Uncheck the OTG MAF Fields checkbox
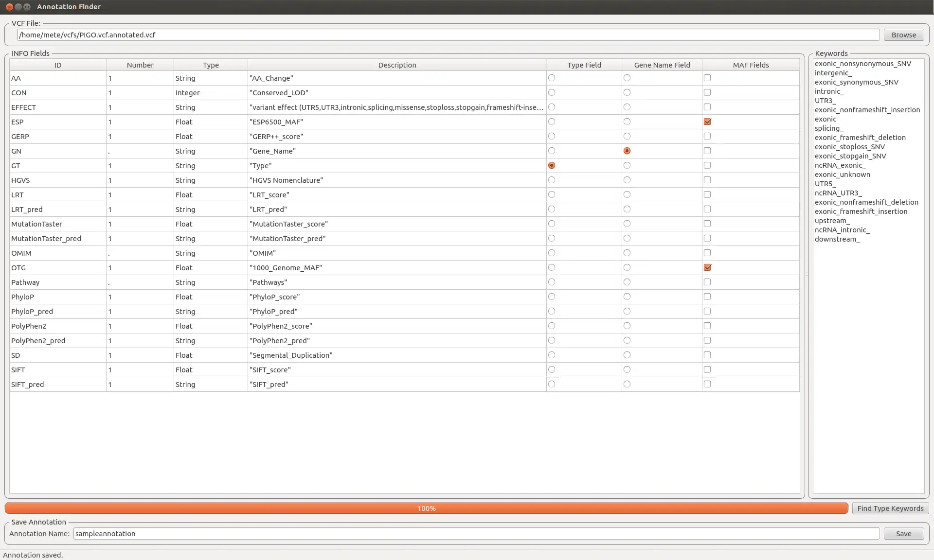 [x=707, y=267]
